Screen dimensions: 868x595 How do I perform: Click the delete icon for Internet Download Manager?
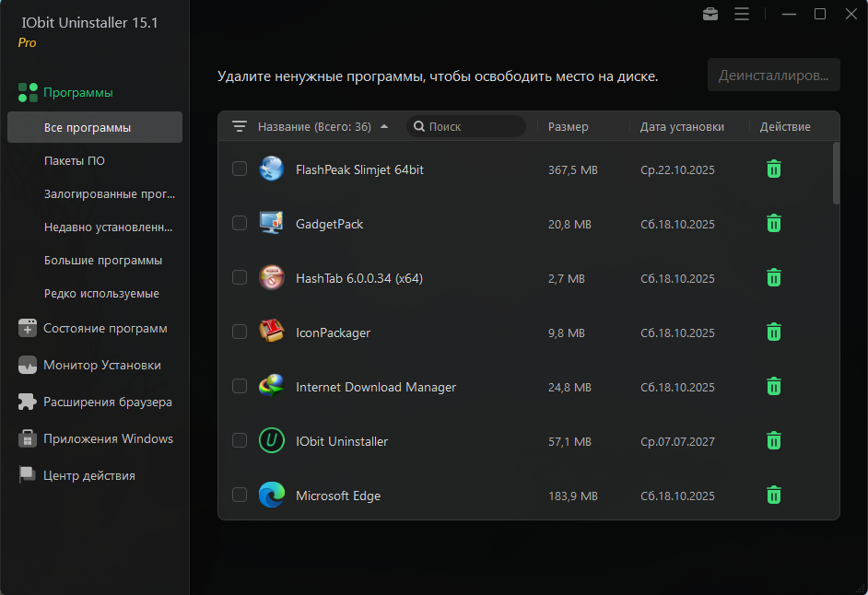(774, 387)
